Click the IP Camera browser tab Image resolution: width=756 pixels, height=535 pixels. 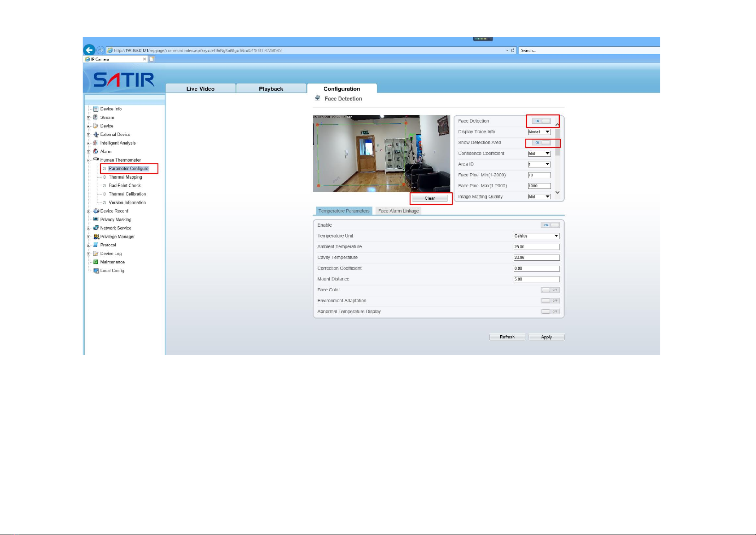click(x=116, y=59)
